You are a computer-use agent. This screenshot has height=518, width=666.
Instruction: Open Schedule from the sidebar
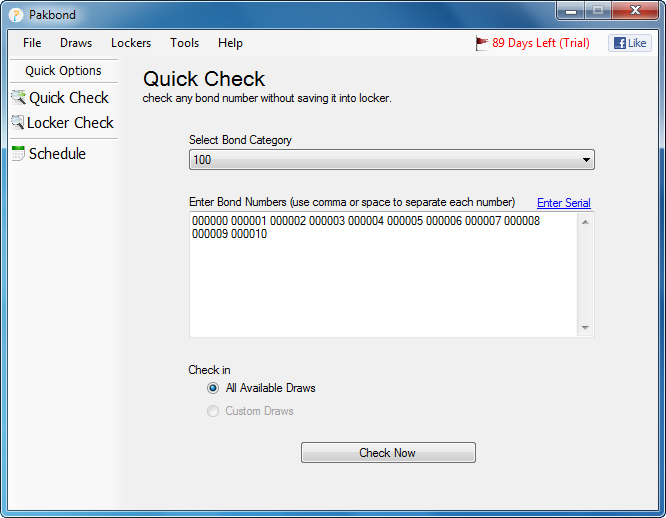click(57, 154)
